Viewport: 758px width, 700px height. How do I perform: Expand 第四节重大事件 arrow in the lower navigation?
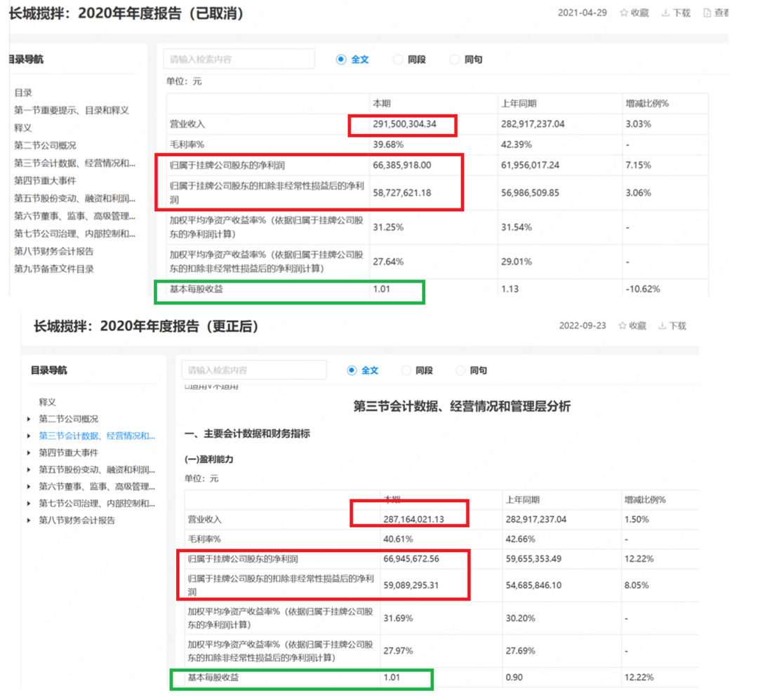pos(29,453)
